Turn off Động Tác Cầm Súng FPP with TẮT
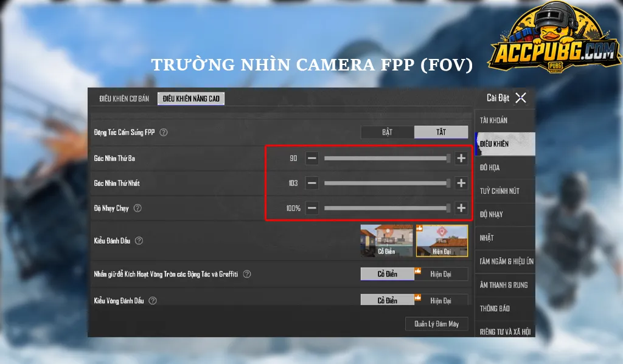 point(441,132)
